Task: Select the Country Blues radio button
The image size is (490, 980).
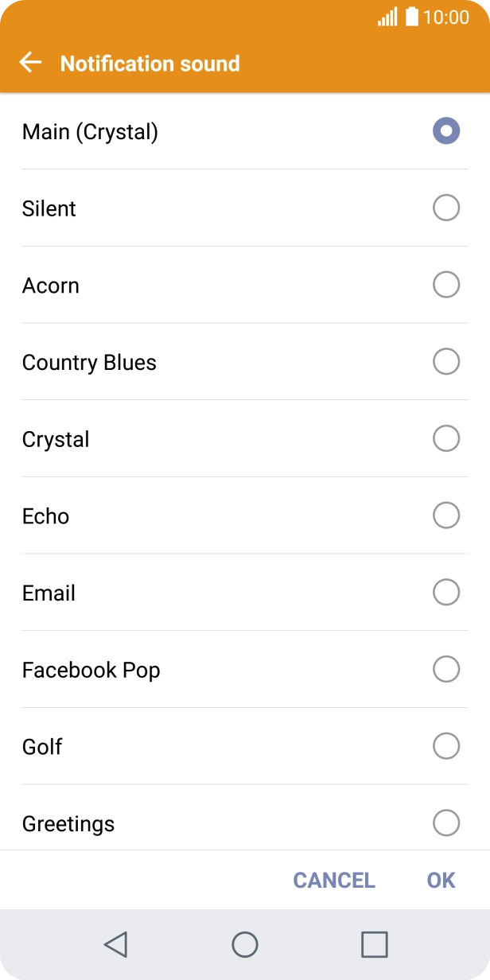Action: [x=446, y=361]
